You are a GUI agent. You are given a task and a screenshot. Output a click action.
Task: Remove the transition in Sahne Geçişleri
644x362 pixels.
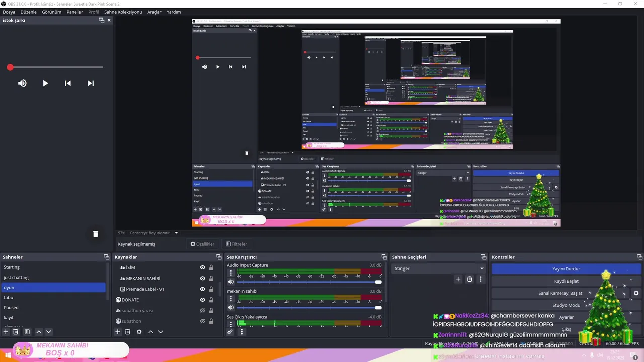(469, 279)
